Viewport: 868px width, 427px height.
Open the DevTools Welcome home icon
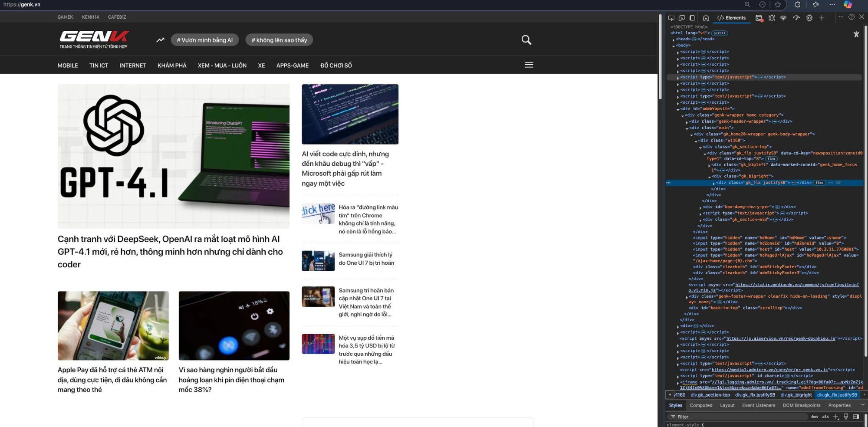pyautogui.click(x=706, y=18)
